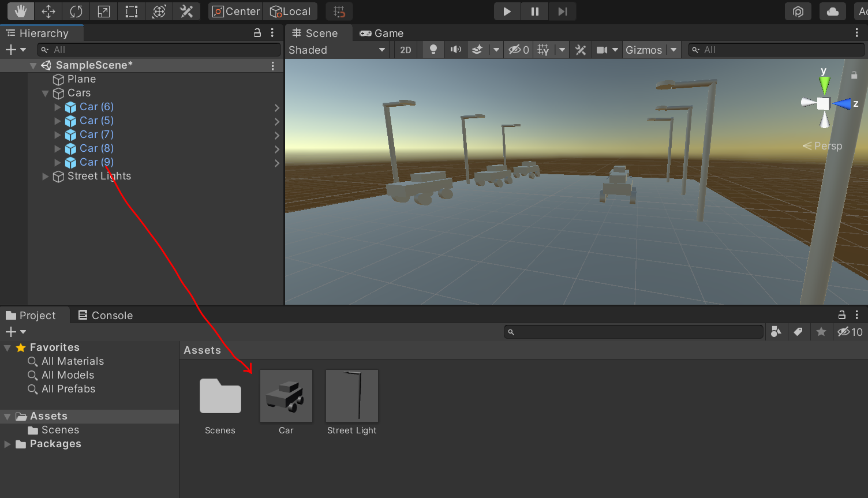
Task: Open the Shaded draw mode dropdown
Action: coord(338,50)
